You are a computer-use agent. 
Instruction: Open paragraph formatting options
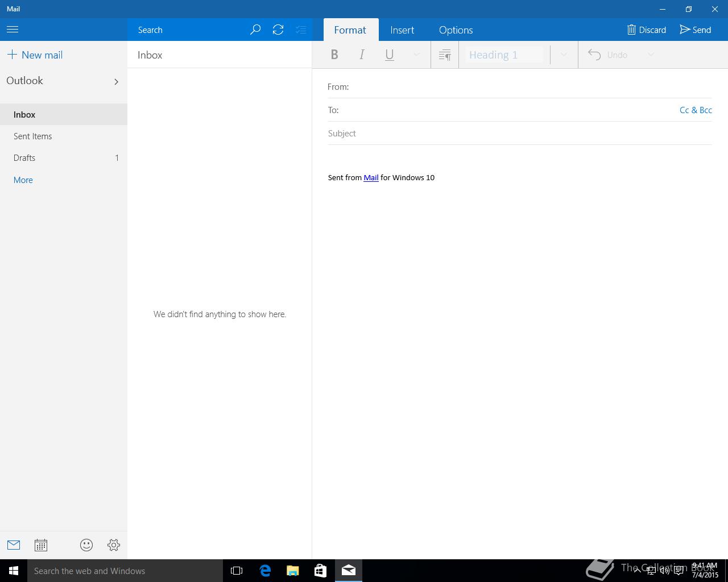[x=445, y=55]
